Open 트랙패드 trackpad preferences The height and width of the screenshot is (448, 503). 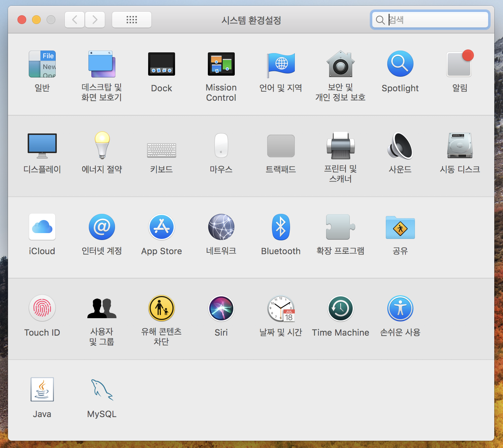[281, 146]
